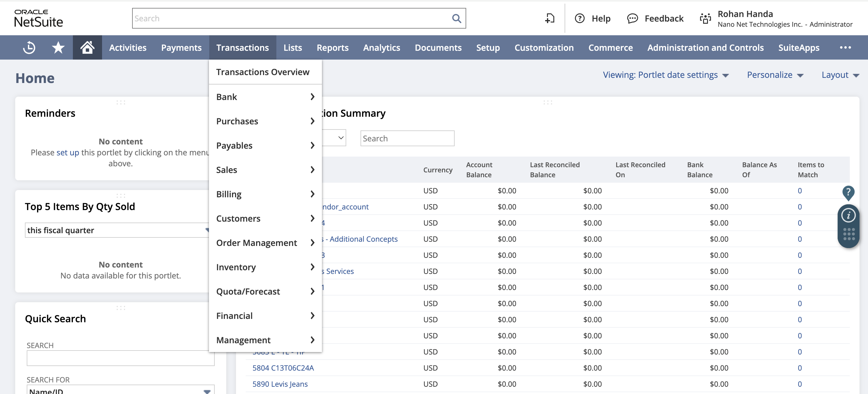Open the Reports menu

(332, 47)
